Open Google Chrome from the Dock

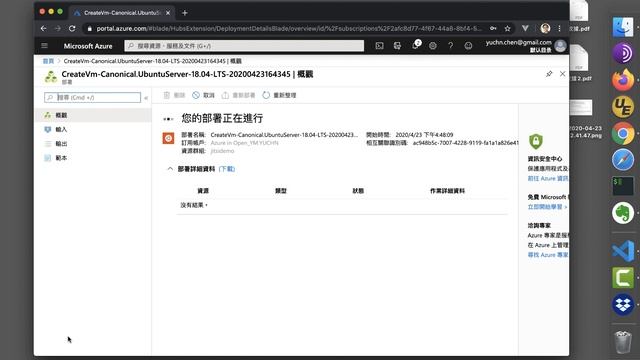[x=623, y=133]
